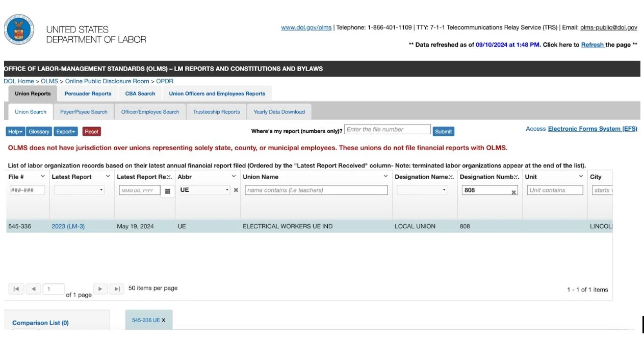Switch to the Persuader Reports tab
The image size is (644, 341).
pyautogui.click(x=88, y=93)
